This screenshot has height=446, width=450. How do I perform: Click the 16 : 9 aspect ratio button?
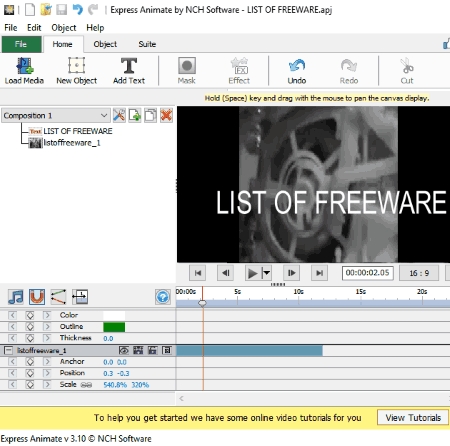(x=419, y=273)
